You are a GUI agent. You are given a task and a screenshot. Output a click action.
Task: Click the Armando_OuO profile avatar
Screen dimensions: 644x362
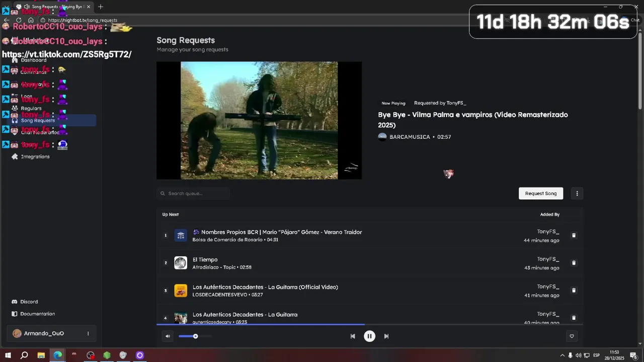pos(17,333)
